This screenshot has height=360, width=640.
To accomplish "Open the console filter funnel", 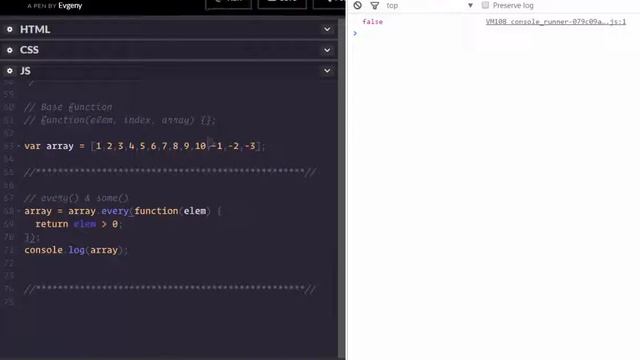I will (x=374, y=5).
